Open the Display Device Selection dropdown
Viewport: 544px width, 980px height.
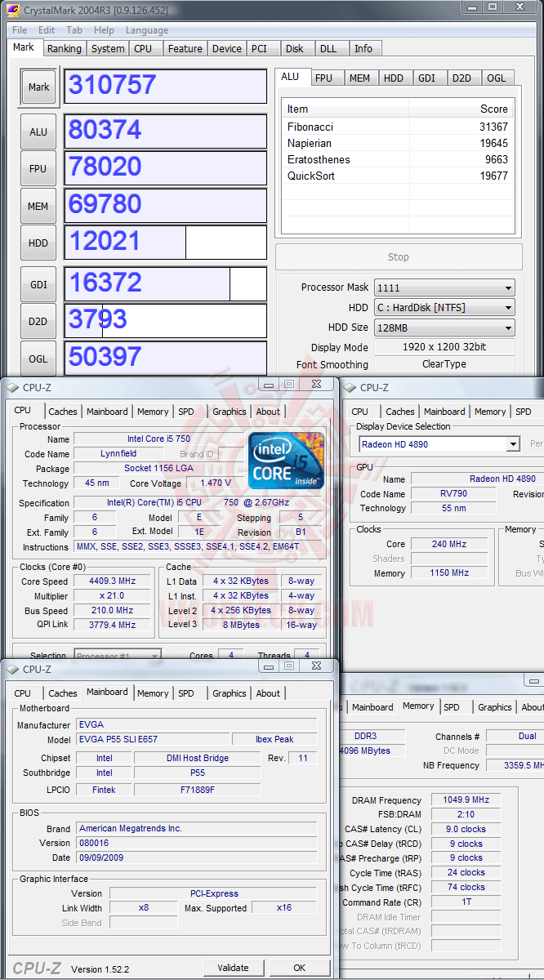tap(439, 444)
